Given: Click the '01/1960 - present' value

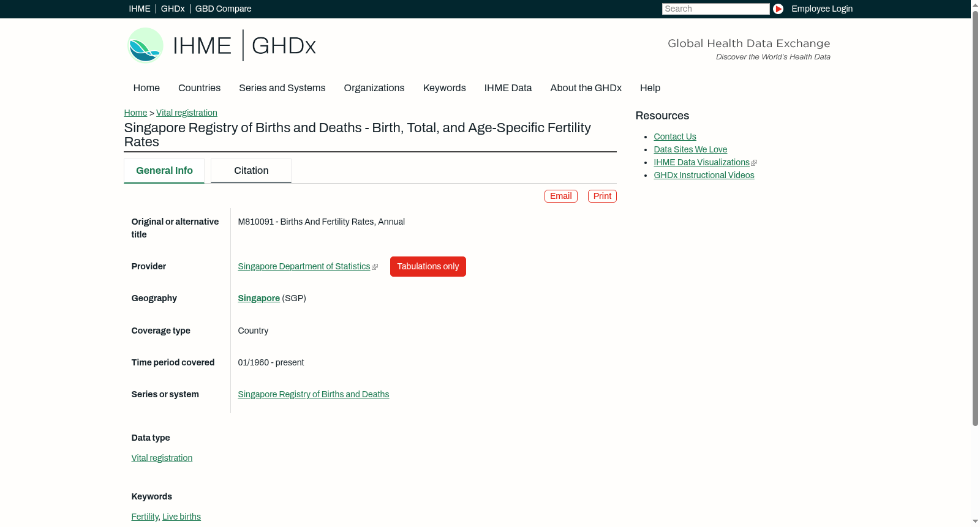Looking at the screenshot, I should [271, 362].
